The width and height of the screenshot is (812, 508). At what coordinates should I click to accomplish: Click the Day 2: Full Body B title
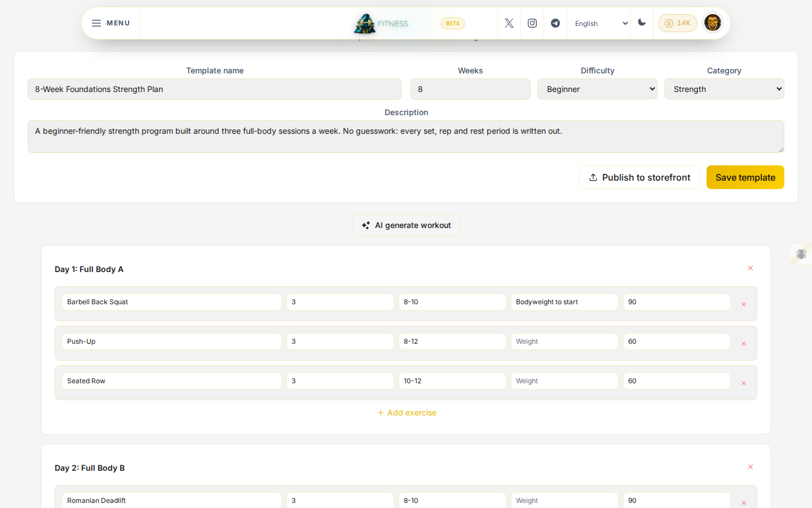pyautogui.click(x=90, y=468)
